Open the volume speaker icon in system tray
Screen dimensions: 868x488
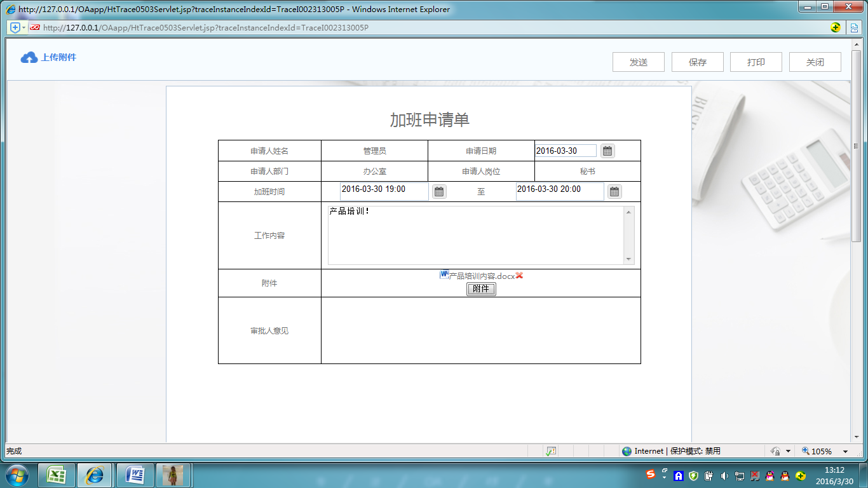pyautogui.click(x=724, y=475)
